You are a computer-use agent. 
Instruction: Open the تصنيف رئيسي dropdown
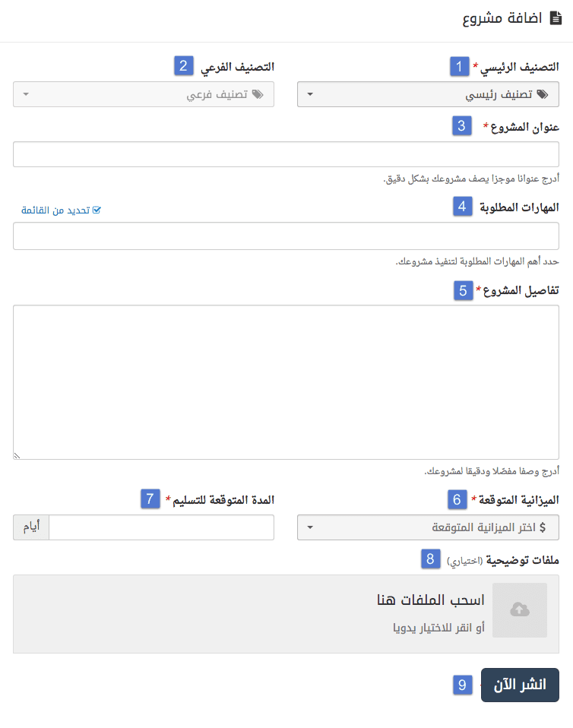[x=428, y=95]
